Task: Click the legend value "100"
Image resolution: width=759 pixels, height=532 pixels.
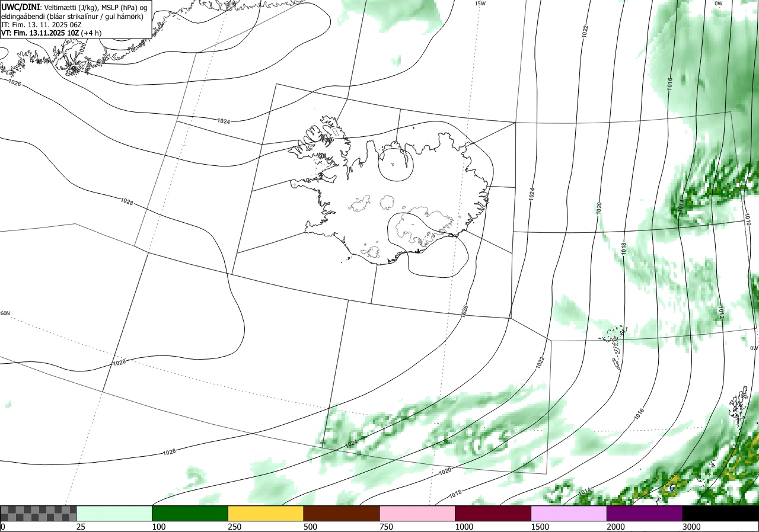Action: (159, 527)
